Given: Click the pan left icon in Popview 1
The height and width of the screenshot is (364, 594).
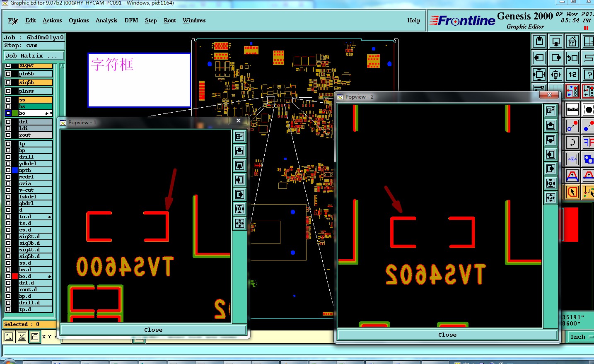Looking at the screenshot, I should tap(239, 180).
